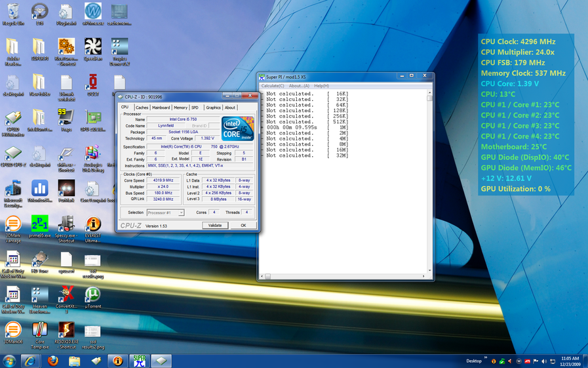Open the Speccy.exe shortcut icon
The height and width of the screenshot is (368, 588).
(66, 229)
